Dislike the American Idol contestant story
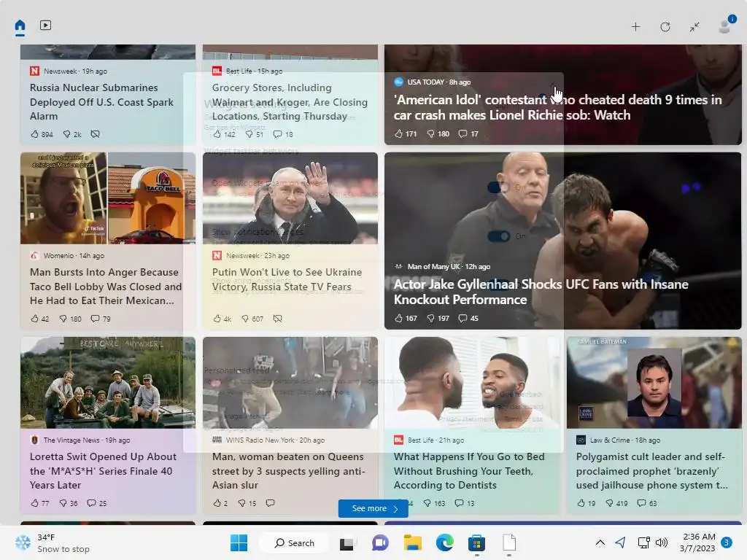 438,134
